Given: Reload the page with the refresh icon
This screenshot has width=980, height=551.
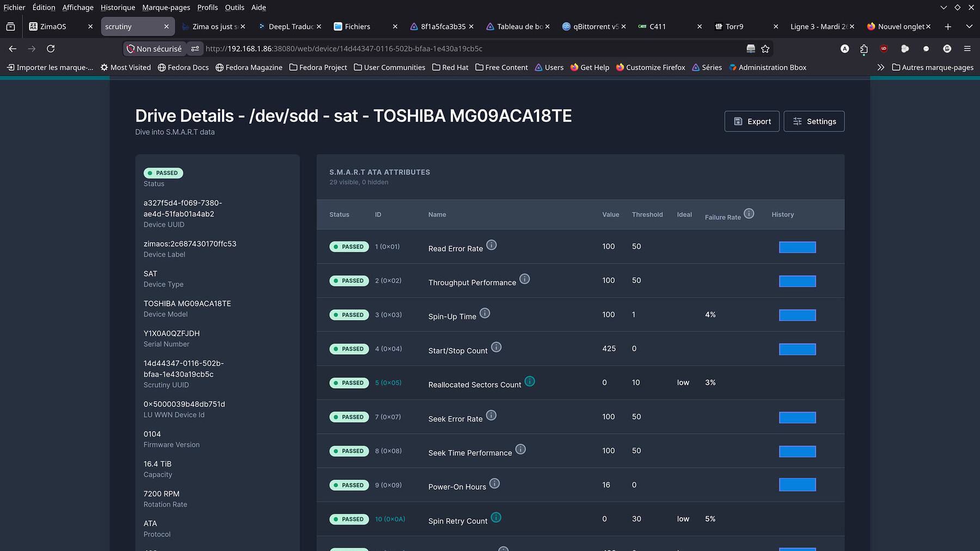Looking at the screenshot, I should click(51, 48).
